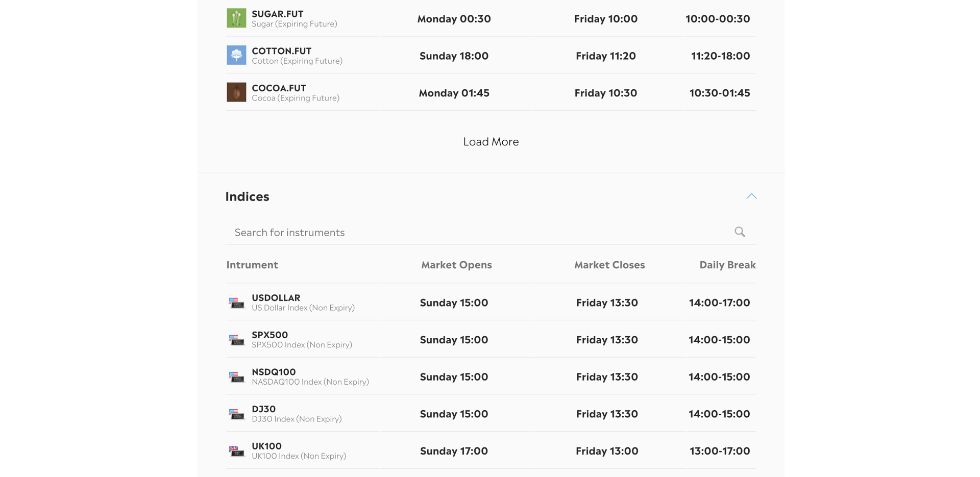The image size is (980, 477).
Task: Click the SUGAR.FUT sugarcane icon
Action: (x=236, y=18)
